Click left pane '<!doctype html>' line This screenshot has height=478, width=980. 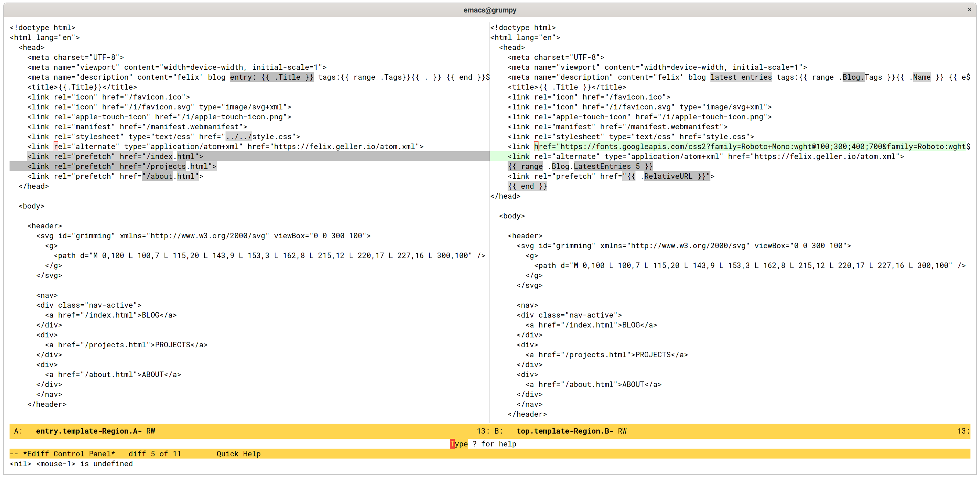[x=42, y=28]
